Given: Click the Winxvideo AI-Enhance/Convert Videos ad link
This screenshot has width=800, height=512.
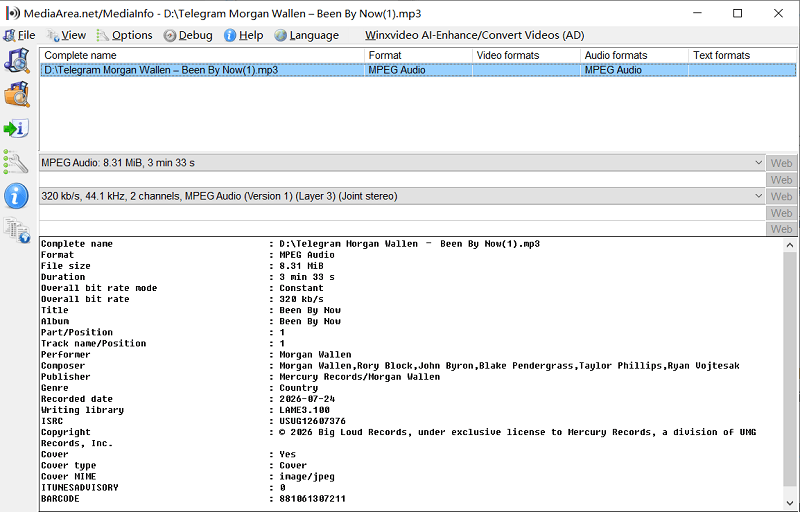Looking at the screenshot, I should (474, 35).
